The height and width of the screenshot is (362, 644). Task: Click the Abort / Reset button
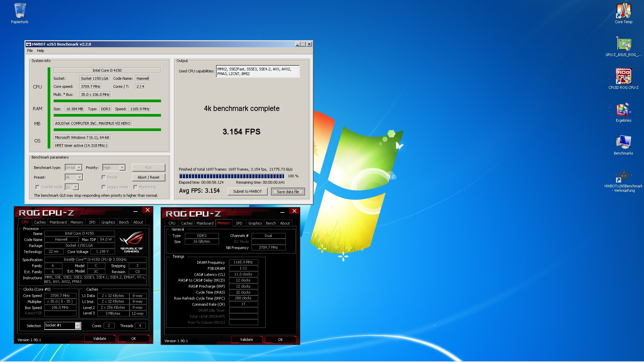(x=149, y=177)
